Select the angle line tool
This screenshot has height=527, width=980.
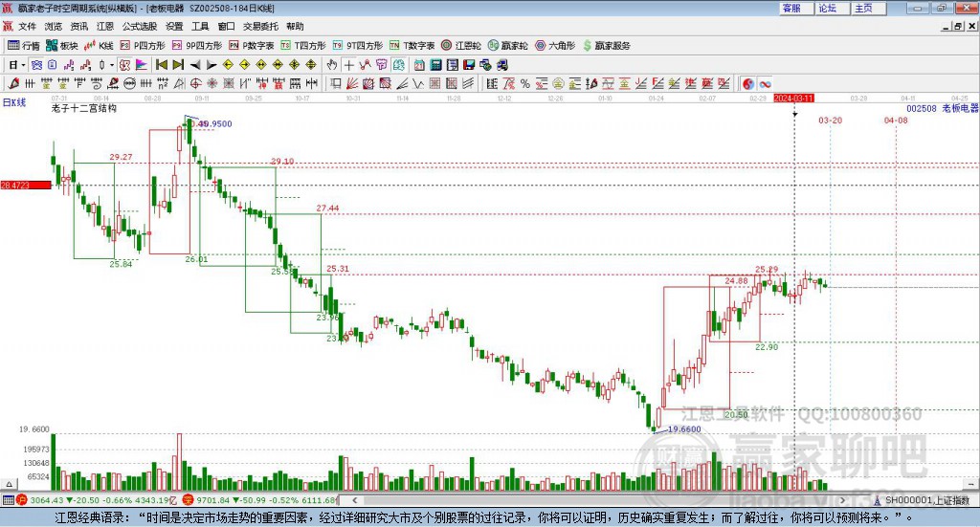pyautogui.click(x=403, y=83)
